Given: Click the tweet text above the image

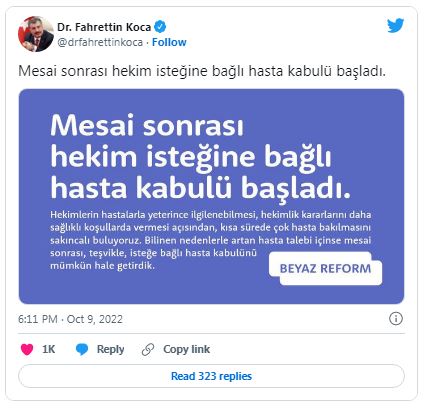Looking at the screenshot, I should tap(202, 71).
